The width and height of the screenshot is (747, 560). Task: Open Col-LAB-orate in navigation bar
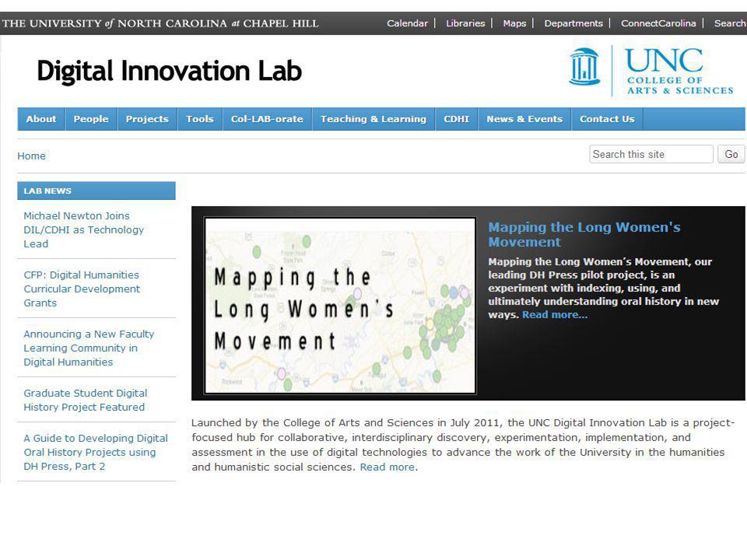point(267,119)
